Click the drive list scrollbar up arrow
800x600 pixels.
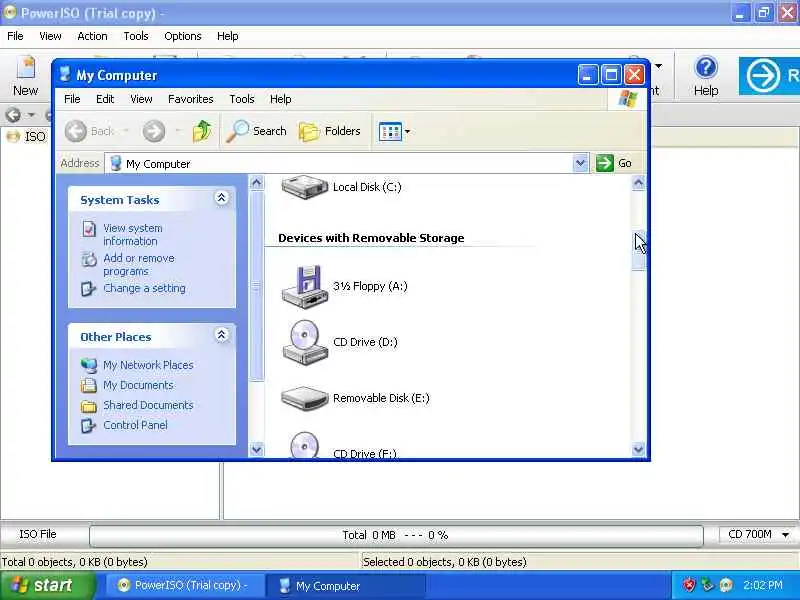click(x=638, y=183)
